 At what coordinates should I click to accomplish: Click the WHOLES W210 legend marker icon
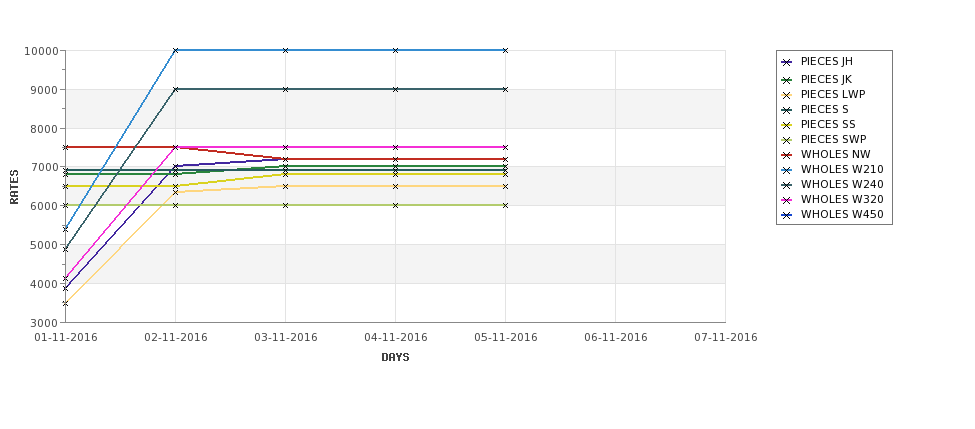tap(787, 170)
